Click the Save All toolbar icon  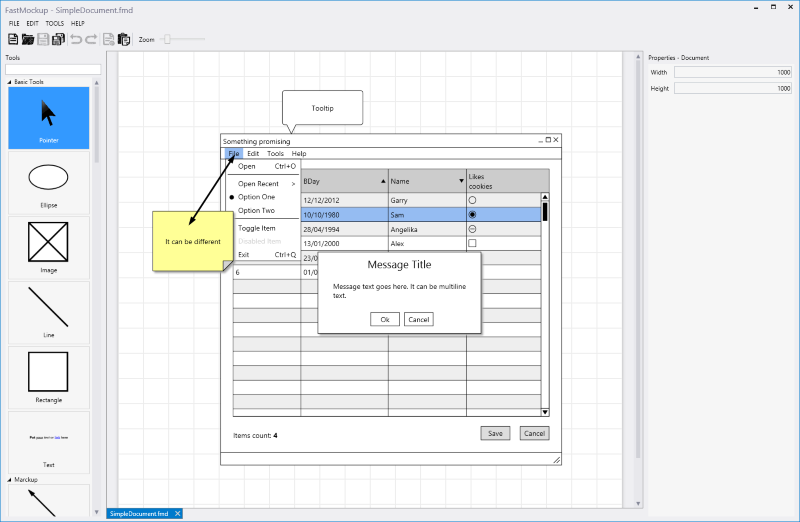[59, 39]
